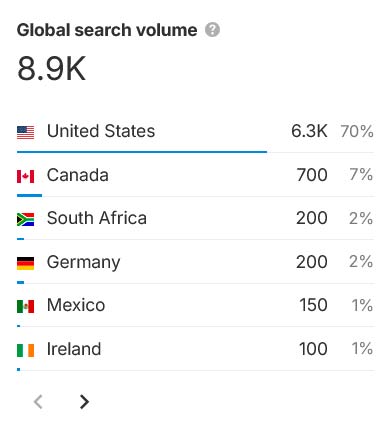This screenshot has width=381, height=425.
Task: Click the South Africa flag icon
Action: [x=26, y=220]
